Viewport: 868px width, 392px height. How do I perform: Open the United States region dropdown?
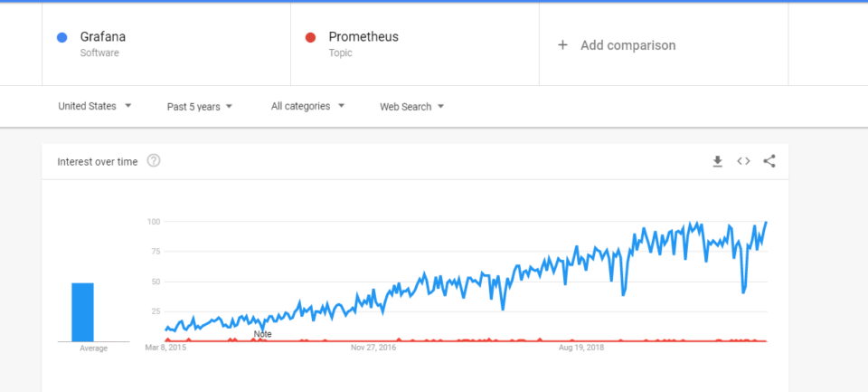pyautogui.click(x=95, y=106)
